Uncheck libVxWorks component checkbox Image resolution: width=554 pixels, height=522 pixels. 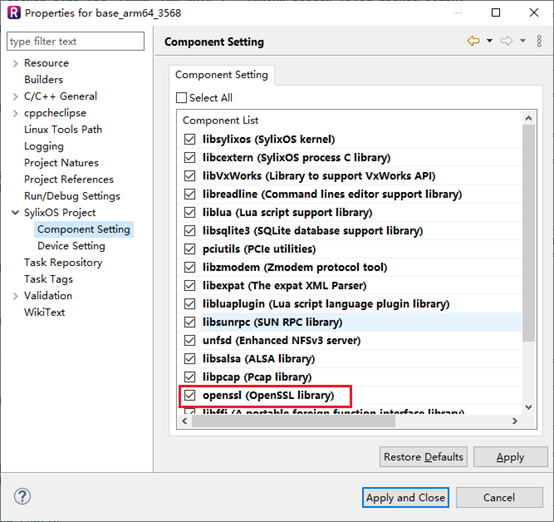coord(190,176)
